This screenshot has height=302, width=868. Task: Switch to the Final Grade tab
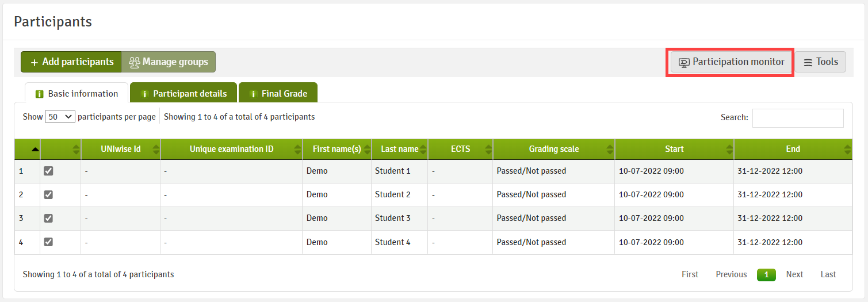(278, 93)
